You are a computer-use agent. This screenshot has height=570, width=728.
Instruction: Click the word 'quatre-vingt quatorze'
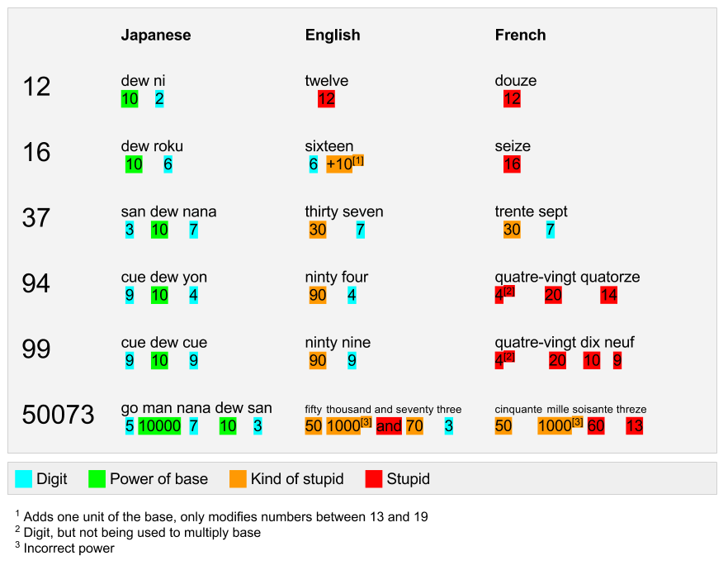pos(567,278)
